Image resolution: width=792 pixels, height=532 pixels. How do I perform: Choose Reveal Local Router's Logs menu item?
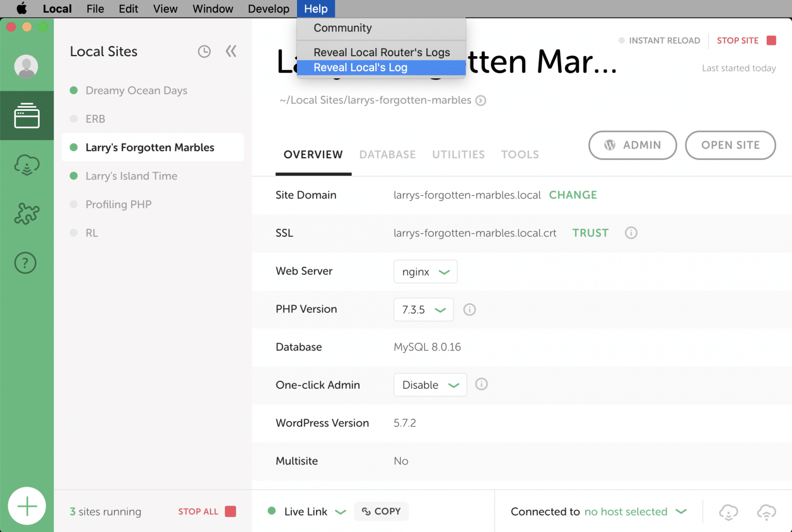coord(382,52)
